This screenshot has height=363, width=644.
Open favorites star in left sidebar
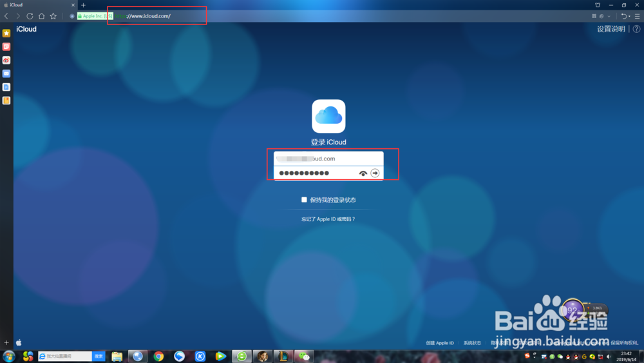click(6, 33)
